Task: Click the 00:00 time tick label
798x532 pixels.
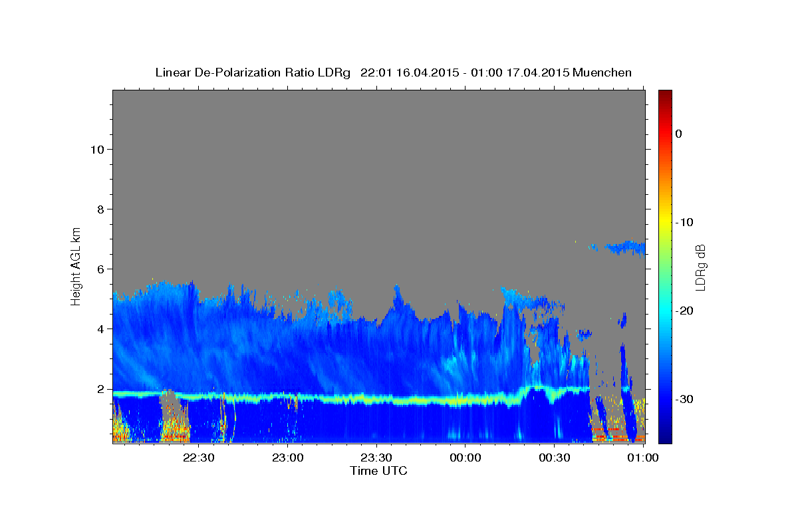Action: 465,458
